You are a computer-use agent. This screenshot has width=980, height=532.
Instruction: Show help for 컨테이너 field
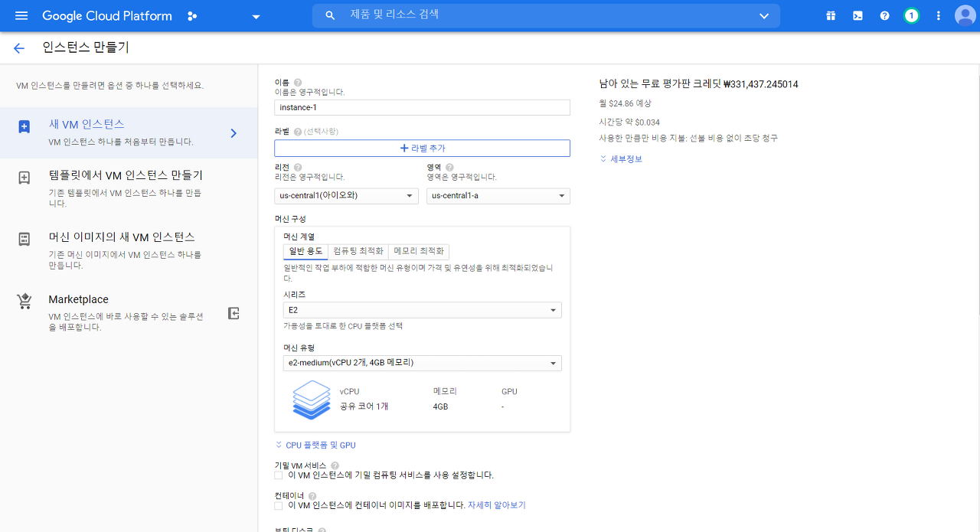click(312, 496)
